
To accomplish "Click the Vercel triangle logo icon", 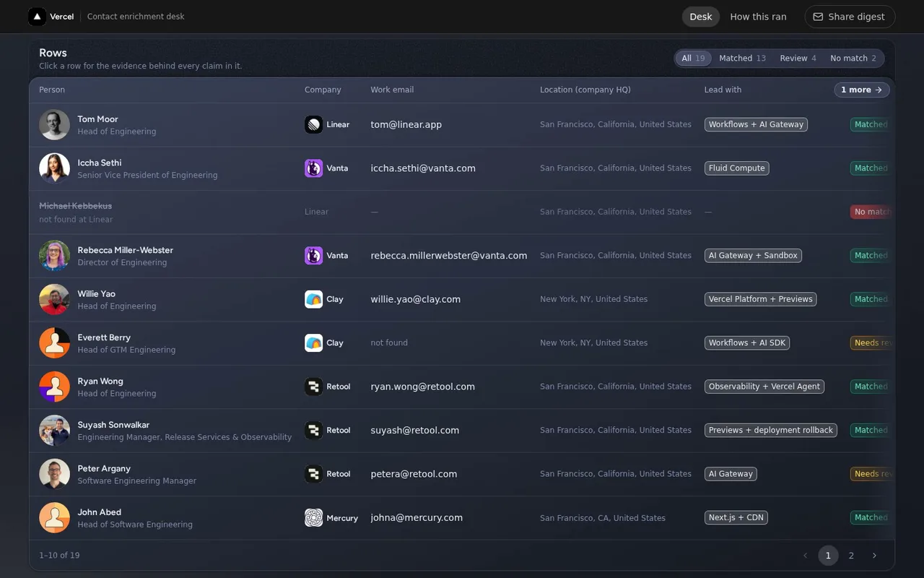I will click(x=37, y=17).
